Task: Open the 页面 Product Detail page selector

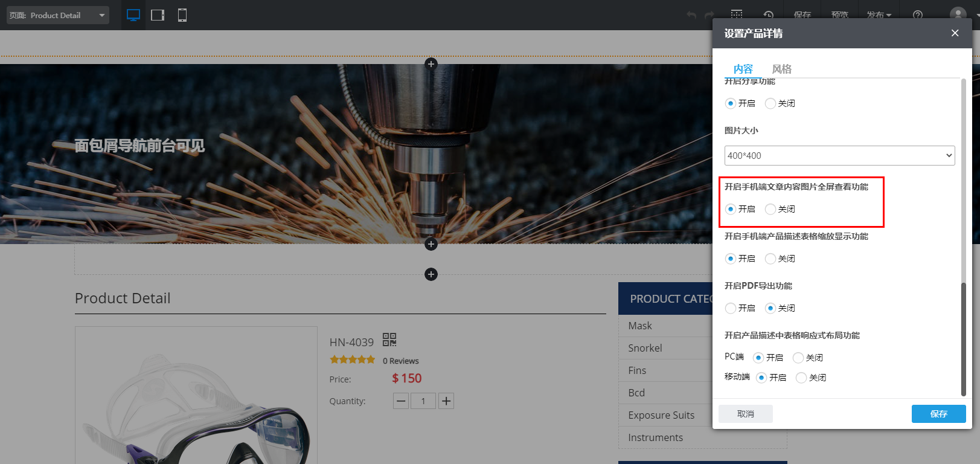Action: point(58,15)
